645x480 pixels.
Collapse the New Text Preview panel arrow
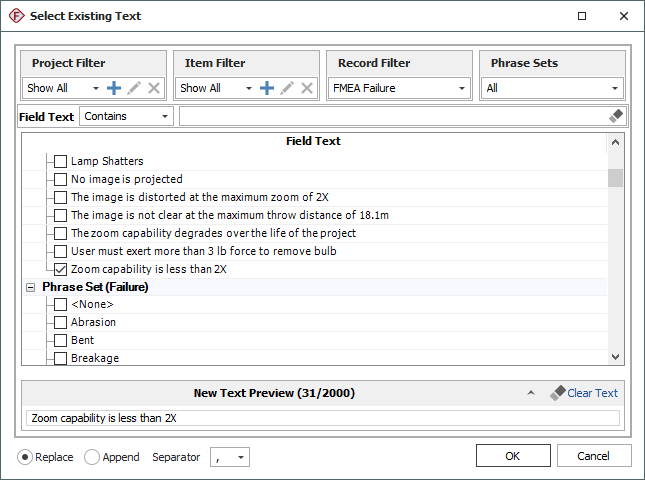(x=531, y=393)
